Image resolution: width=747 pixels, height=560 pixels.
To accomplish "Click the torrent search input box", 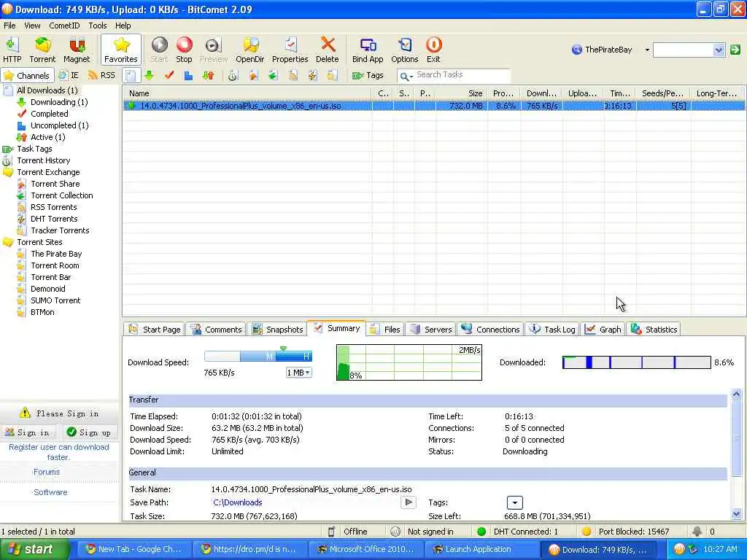I will 683,50.
